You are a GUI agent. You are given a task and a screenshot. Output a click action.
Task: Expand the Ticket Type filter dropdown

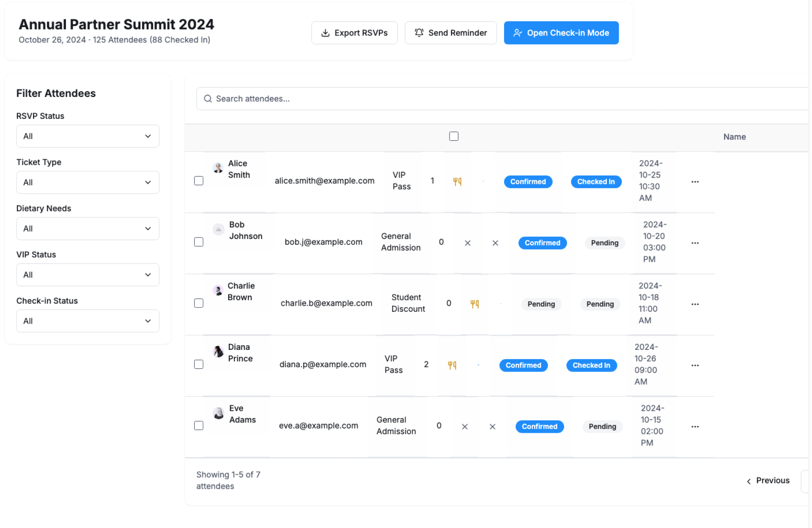click(88, 182)
